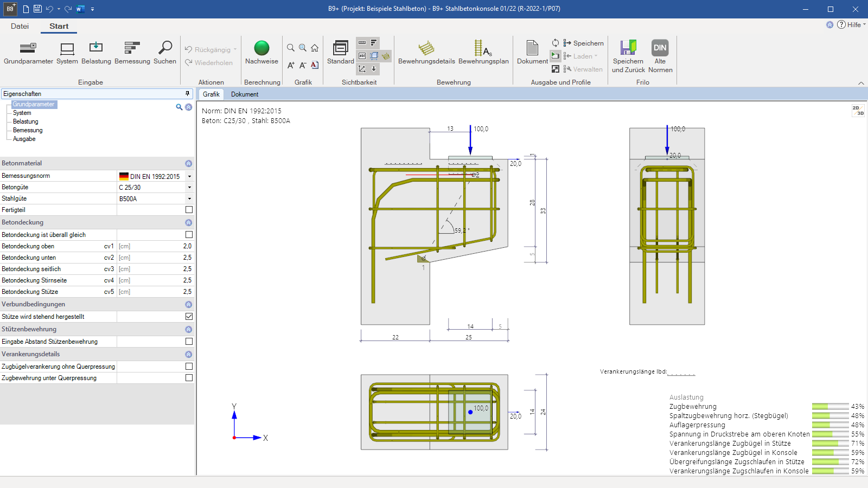The image size is (868, 488).
Task: Export to Word from quick access
Action: tap(80, 9)
